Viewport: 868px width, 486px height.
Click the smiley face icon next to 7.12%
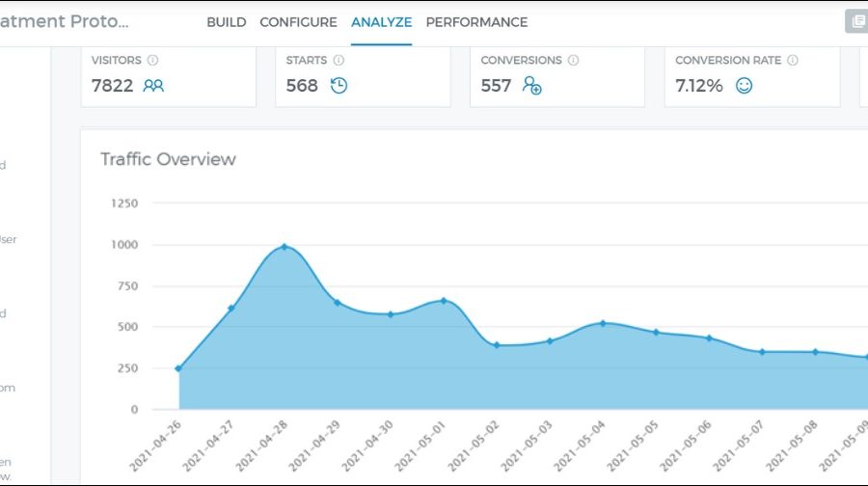point(744,86)
